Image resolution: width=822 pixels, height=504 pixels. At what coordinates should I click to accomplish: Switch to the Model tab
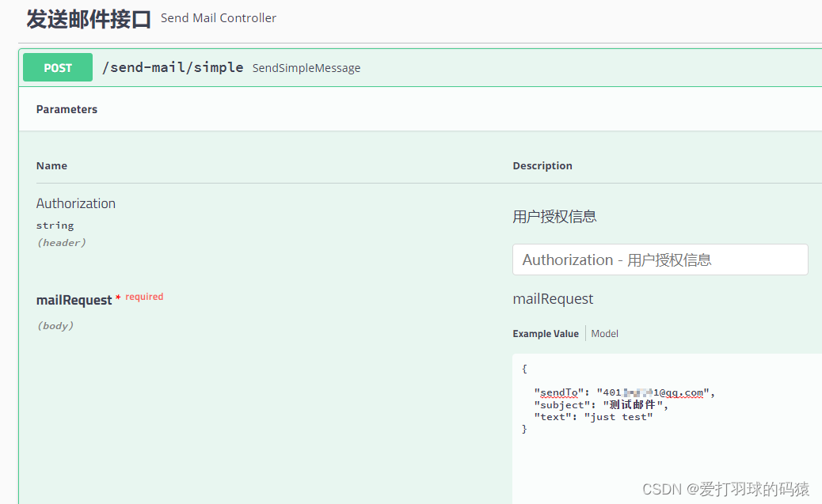tap(604, 334)
